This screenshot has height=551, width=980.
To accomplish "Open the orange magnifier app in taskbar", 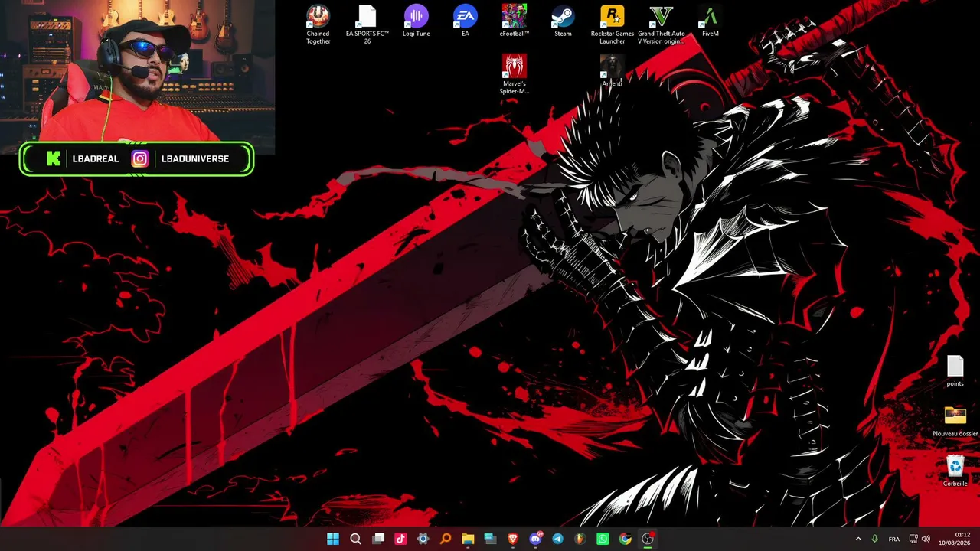I will pyautogui.click(x=446, y=539).
